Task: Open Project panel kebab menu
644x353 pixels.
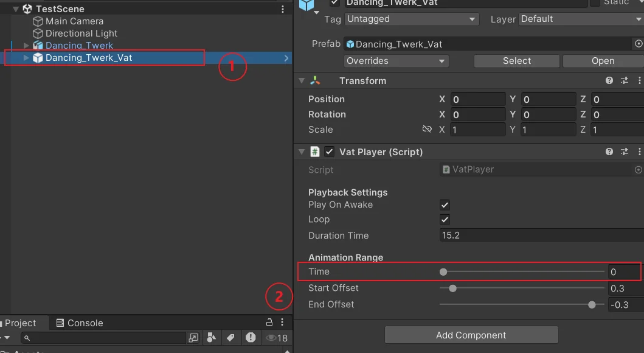Action: tap(282, 322)
